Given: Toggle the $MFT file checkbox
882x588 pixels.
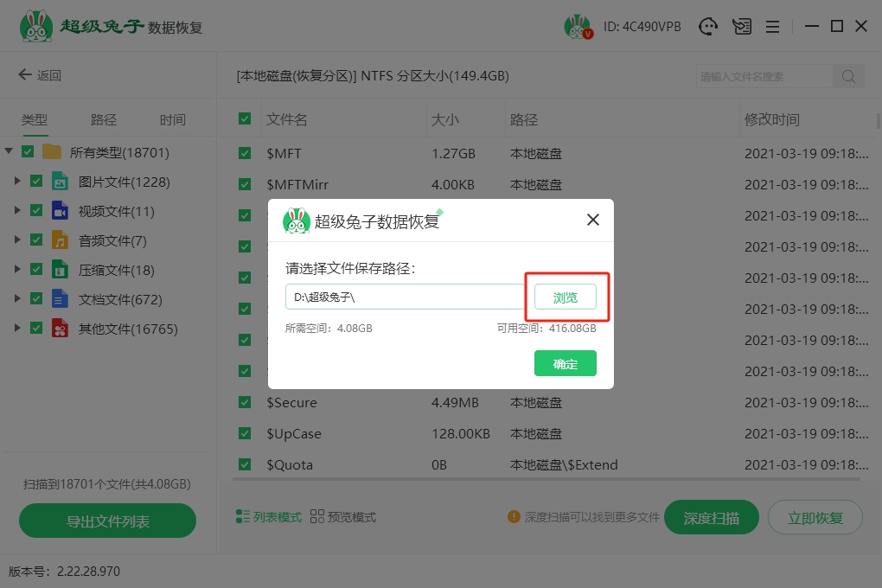Looking at the screenshot, I should 245,154.
